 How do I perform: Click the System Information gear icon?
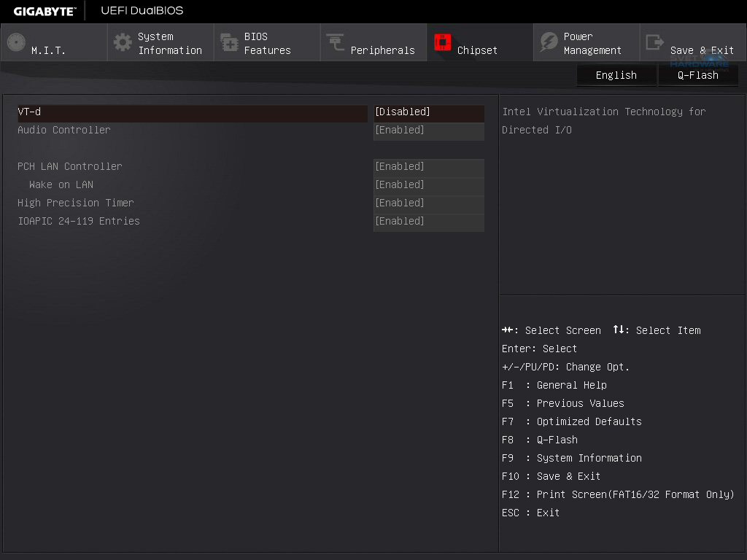(x=123, y=42)
